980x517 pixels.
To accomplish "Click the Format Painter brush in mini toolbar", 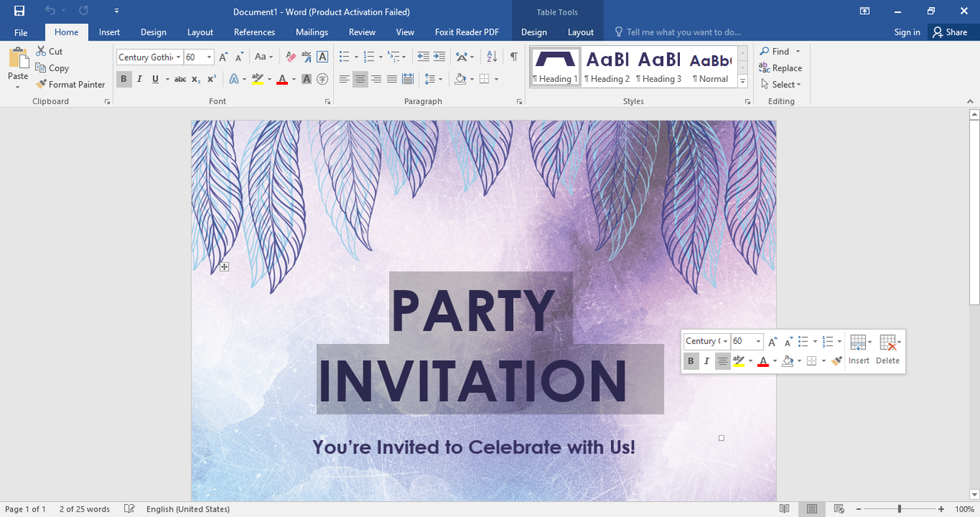I will (x=836, y=361).
